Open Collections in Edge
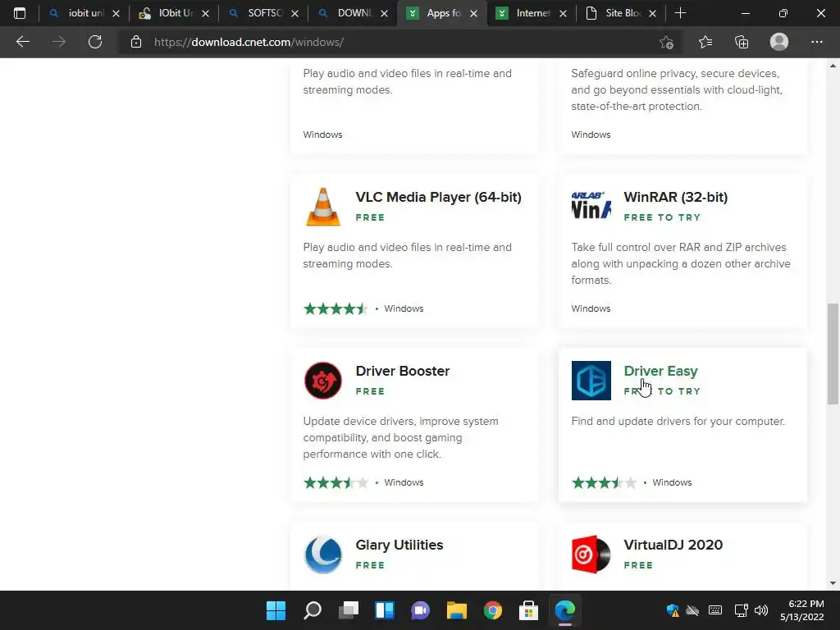Image resolution: width=840 pixels, height=630 pixels. pos(742,42)
